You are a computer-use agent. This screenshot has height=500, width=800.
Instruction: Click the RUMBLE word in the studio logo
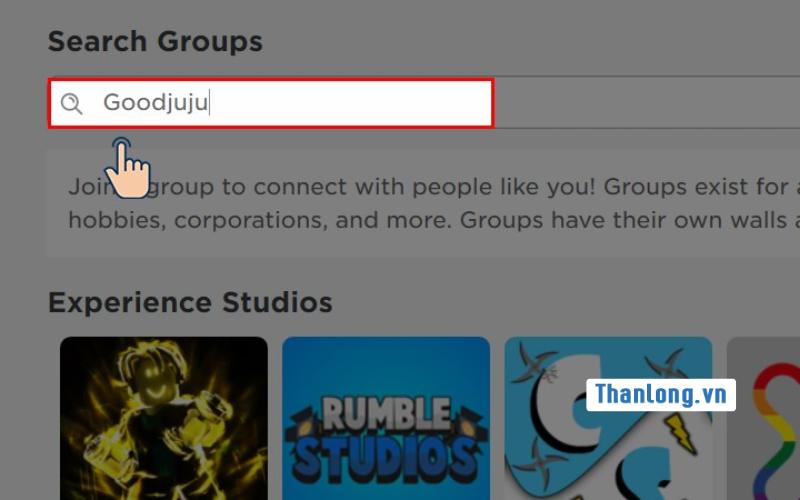point(386,412)
